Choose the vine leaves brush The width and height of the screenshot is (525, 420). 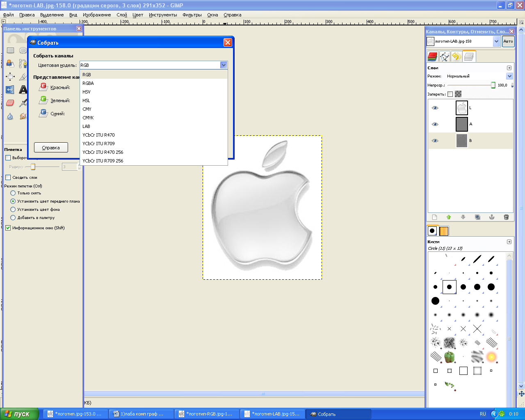[x=450, y=385]
